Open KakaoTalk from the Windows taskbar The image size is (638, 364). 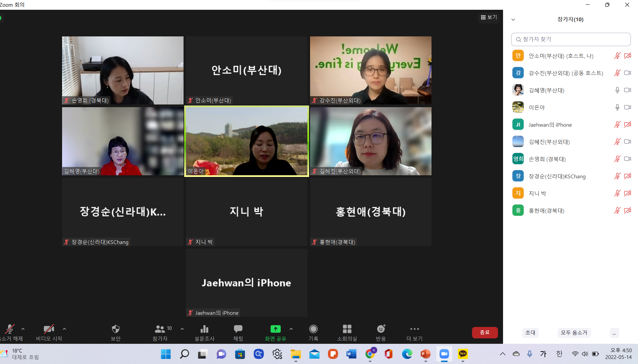463,354
